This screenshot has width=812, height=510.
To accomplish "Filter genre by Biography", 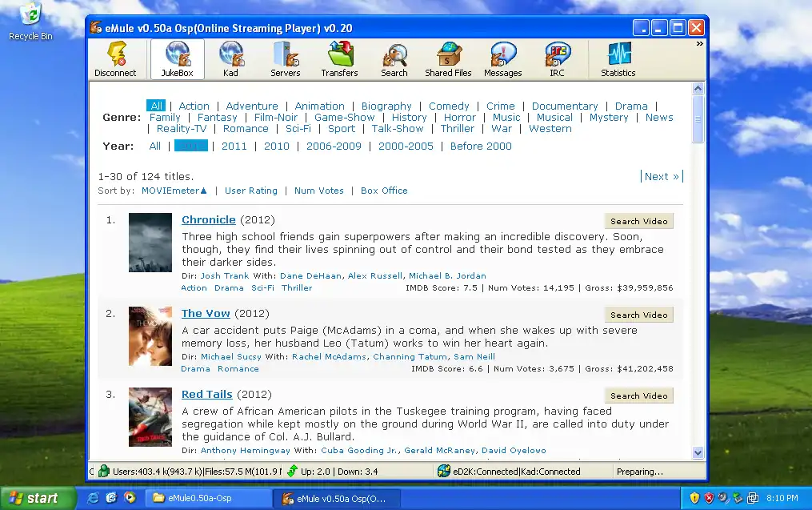I will click(x=386, y=106).
